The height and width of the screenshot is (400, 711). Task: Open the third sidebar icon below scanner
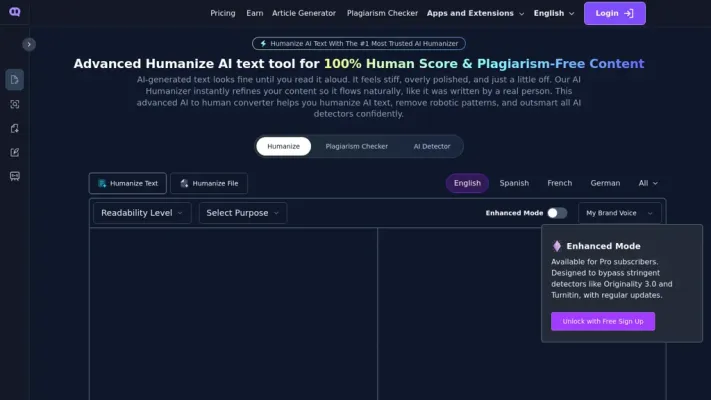[15, 128]
